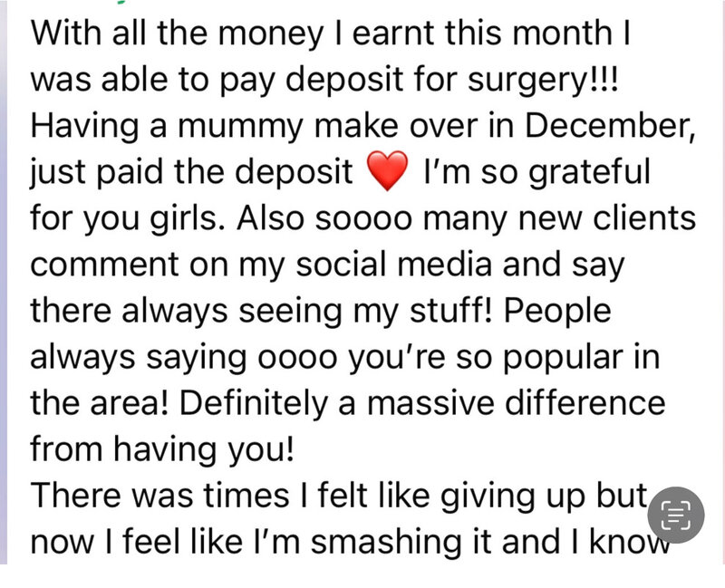Click the words 'social media' in the message

tap(394, 265)
